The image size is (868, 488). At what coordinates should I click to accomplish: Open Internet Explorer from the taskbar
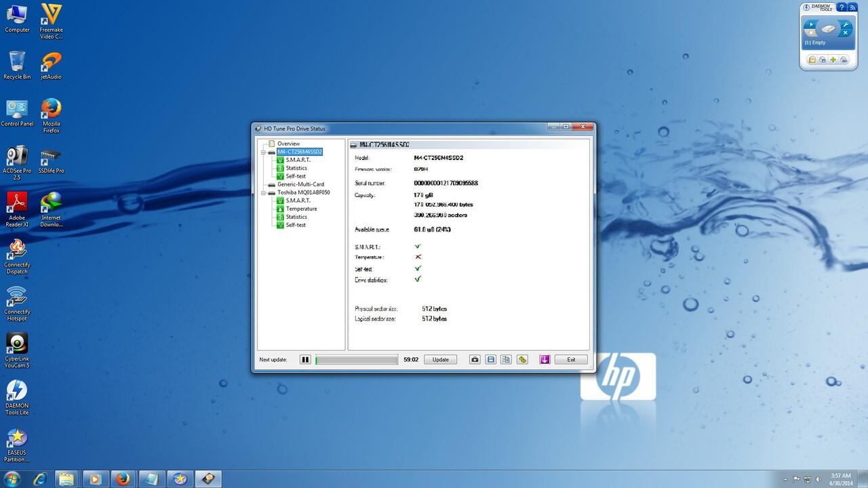tap(40, 479)
